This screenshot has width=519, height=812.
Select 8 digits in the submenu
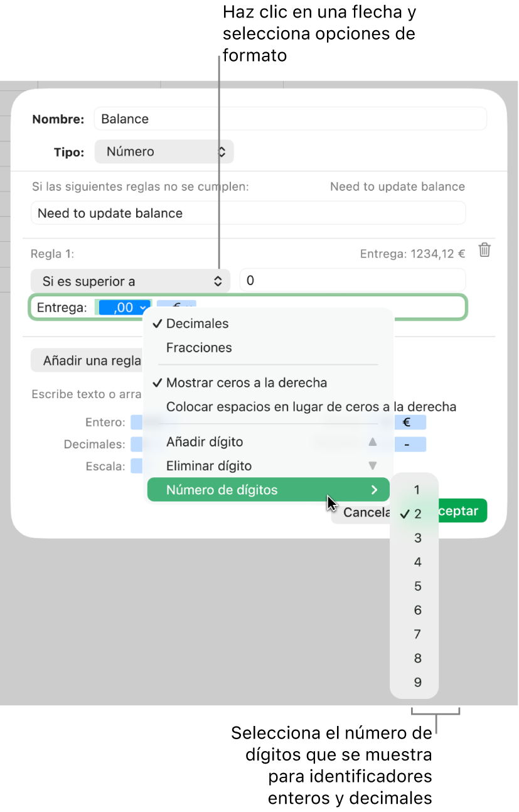tap(414, 659)
